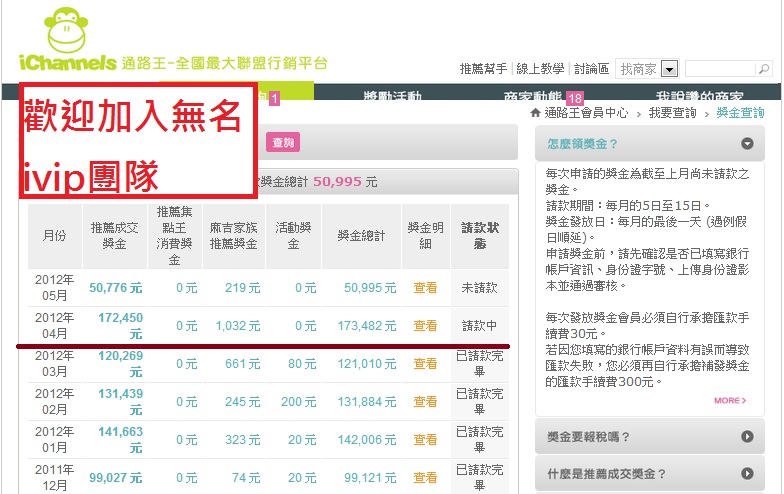Click the 173,482 元 total cell
Viewport: 784px width, 494px height.
[367, 326]
